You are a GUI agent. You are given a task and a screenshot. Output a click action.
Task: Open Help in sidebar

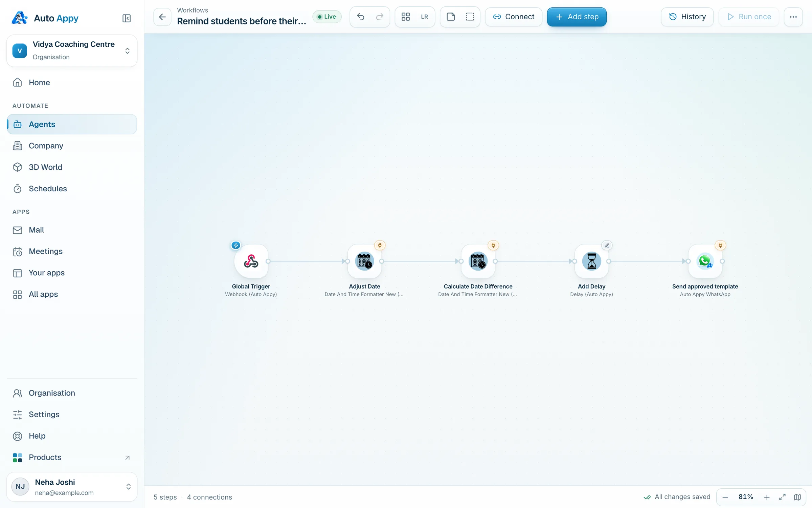(x=72, y=436)
